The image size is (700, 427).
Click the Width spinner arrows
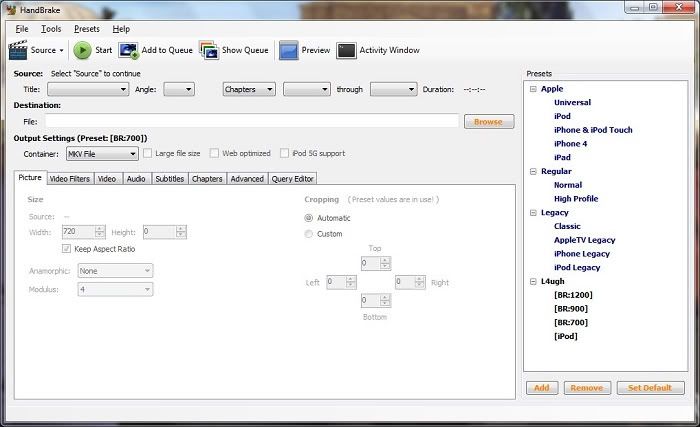point(100,232)
